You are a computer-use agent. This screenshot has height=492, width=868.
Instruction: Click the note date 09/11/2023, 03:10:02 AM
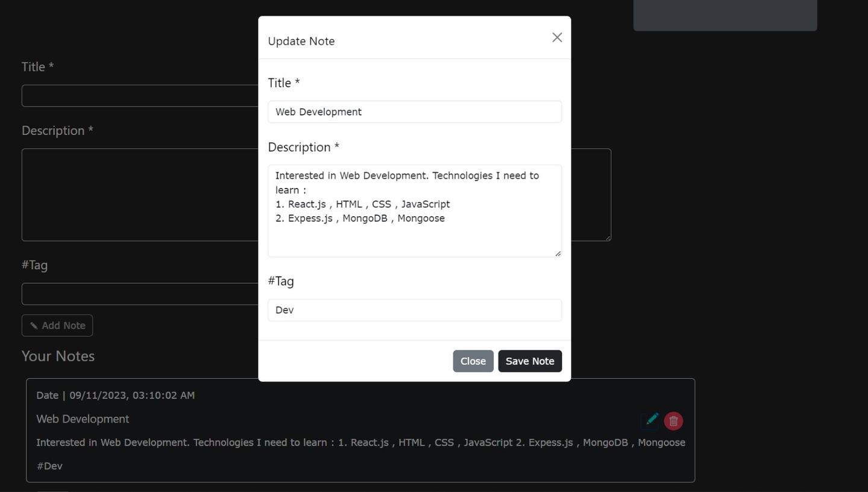pos(132,396)
